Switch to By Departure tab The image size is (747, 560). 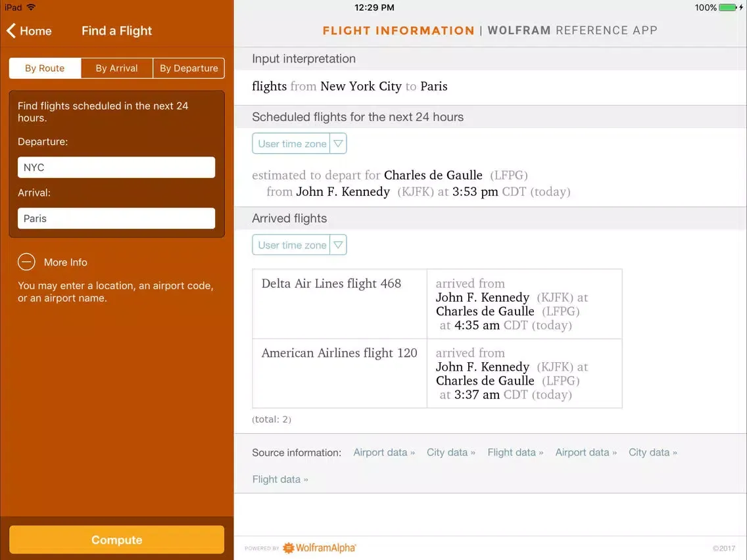click(x=189, y=68)
